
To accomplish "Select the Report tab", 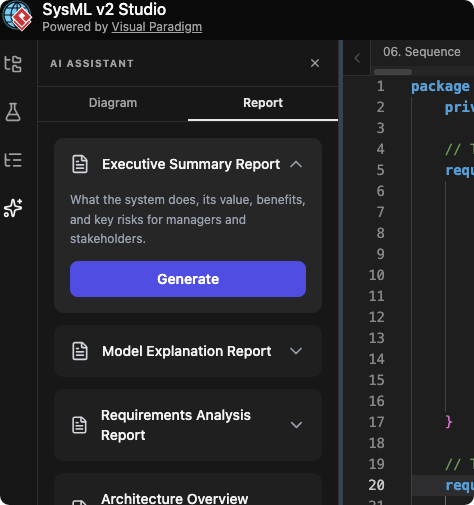I will 263,103.
